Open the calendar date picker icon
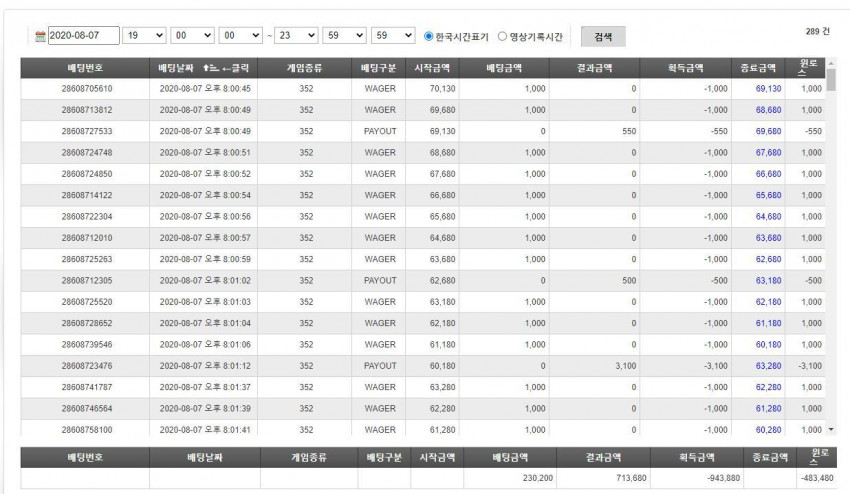This screenshot has height=494, width=850. click(x=40, y=36)
